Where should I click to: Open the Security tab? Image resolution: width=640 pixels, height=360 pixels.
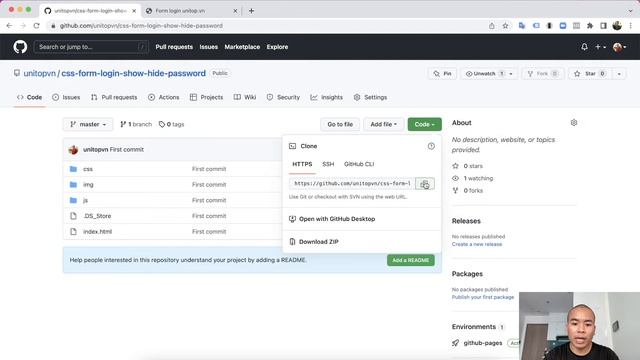[283, 97]
